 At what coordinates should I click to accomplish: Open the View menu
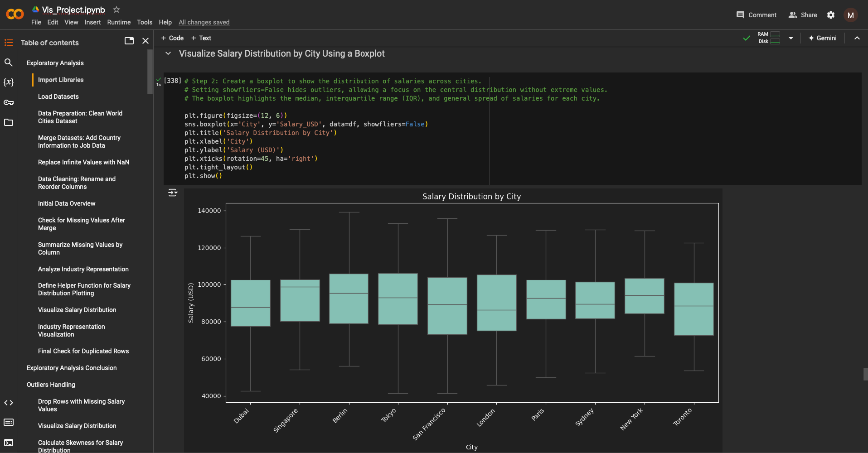71,22
